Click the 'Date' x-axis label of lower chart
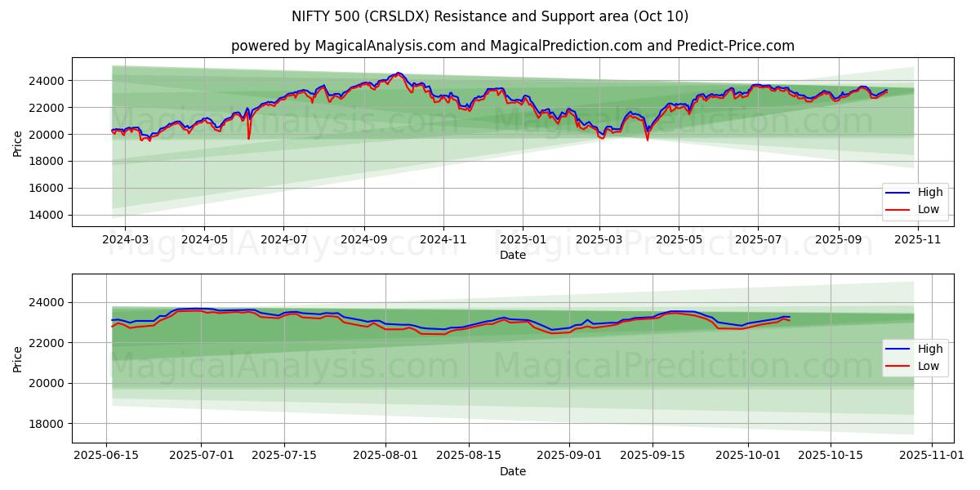The image size is (980, 490). tap(513, 471)
